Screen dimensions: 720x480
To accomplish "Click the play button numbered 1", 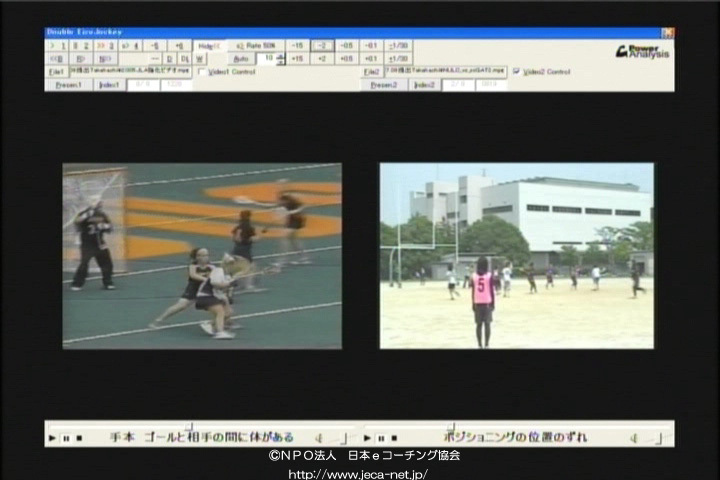I will [x=58, y=46].
